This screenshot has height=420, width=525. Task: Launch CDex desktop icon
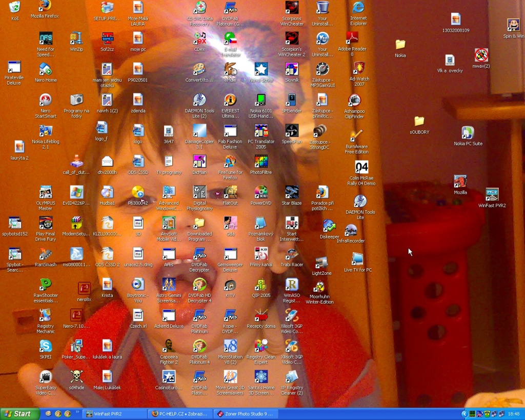tap(199, 42)
